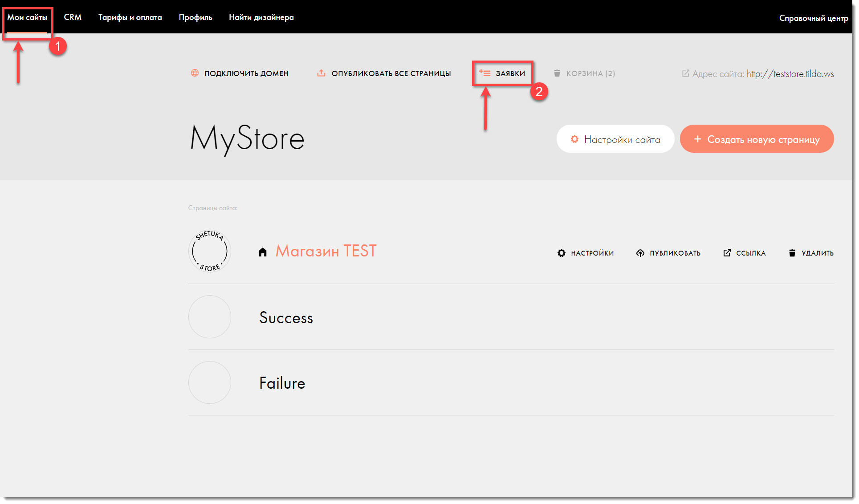Click the empty thumbnail of Failure page
Viewport: 859px width, 504px height.
click(x=210, y=382)
